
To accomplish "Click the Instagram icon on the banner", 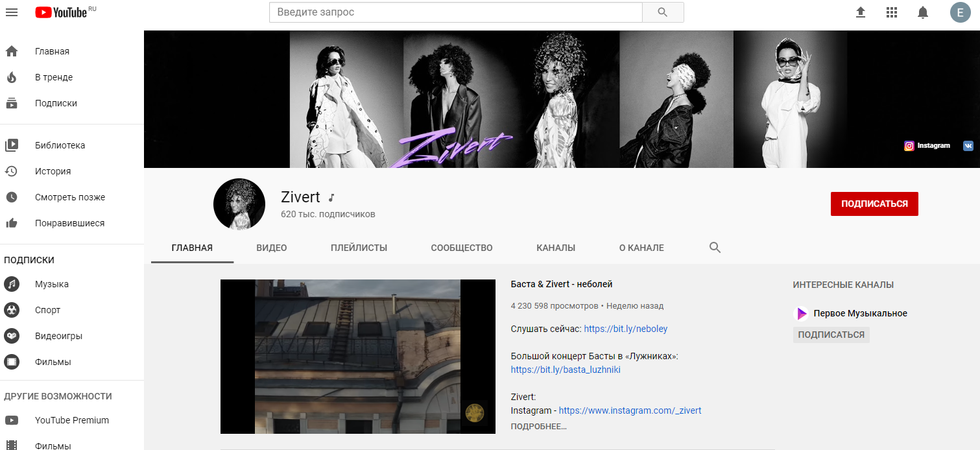I will pos(909,146).
